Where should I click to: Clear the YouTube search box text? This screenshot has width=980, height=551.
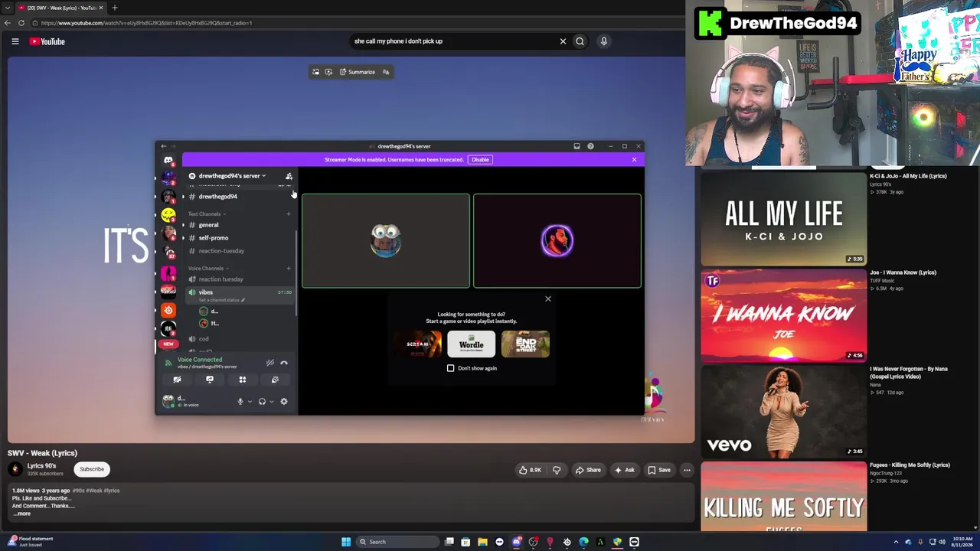(563, 41)
